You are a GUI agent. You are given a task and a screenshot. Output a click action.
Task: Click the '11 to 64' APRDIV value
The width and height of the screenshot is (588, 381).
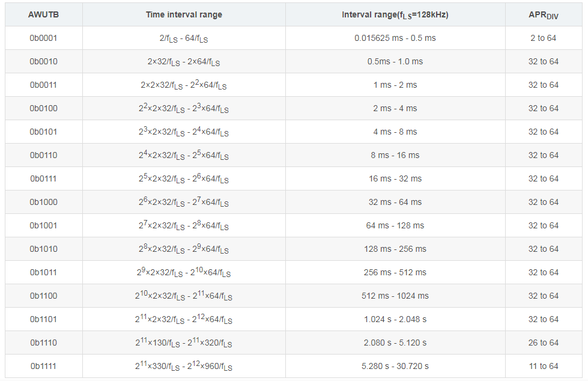pyautogui.click(x=543, y=366)
